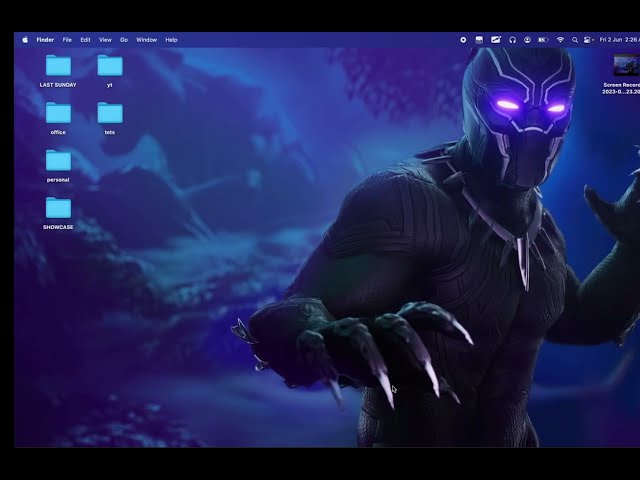Select the yt folder on desktop
The height and width of the screenshot is (480, 640).
tap(110, 67)
